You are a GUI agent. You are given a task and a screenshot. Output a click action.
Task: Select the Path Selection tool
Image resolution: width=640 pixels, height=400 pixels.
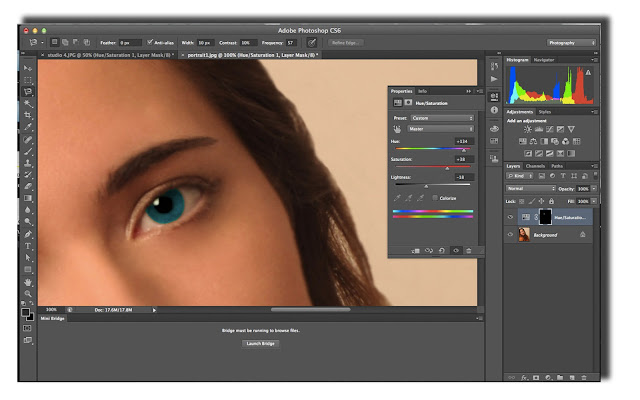coord(27,258)
